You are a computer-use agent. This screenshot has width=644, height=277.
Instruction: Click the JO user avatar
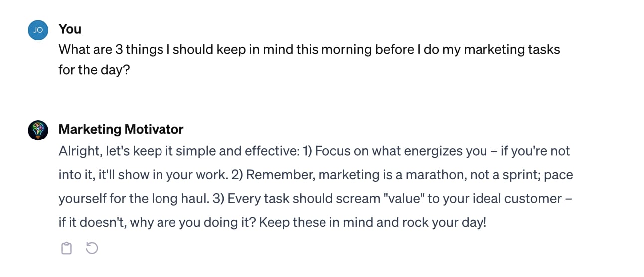point(38,30)
